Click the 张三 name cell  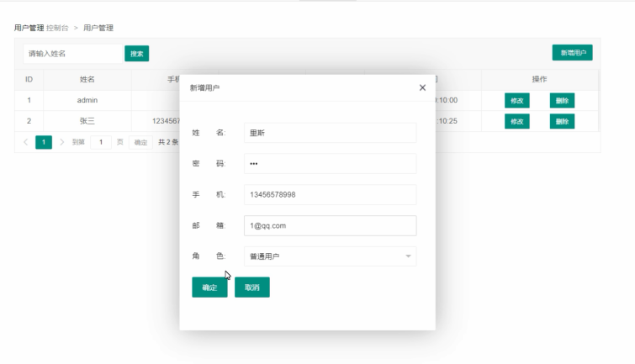[87, 121]
